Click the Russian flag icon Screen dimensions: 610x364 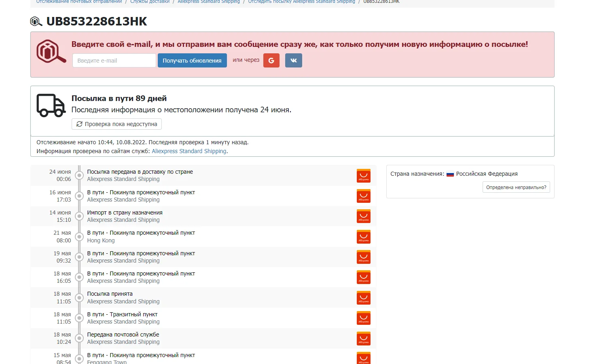click(x=450, y=174)
